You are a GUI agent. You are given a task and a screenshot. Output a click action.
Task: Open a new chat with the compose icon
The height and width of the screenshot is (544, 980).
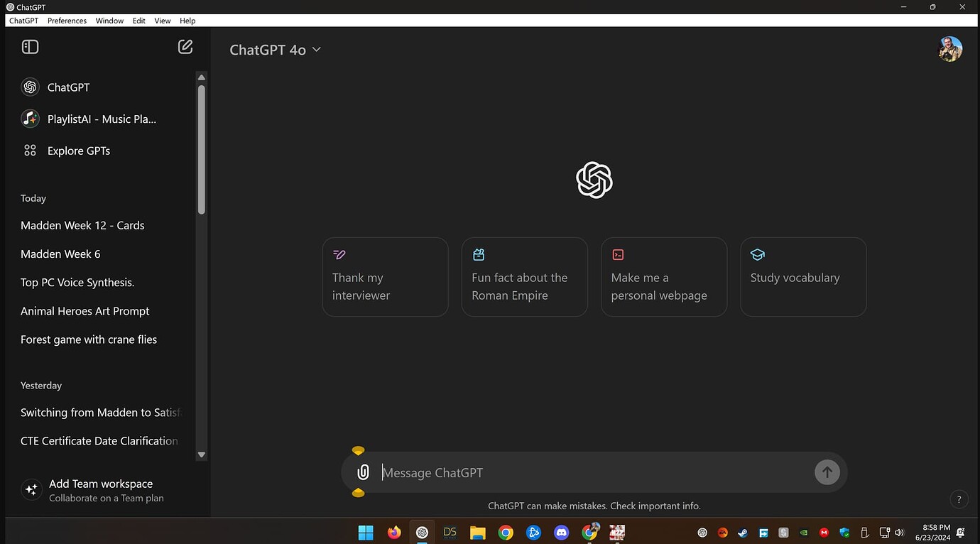click(185, 46)
